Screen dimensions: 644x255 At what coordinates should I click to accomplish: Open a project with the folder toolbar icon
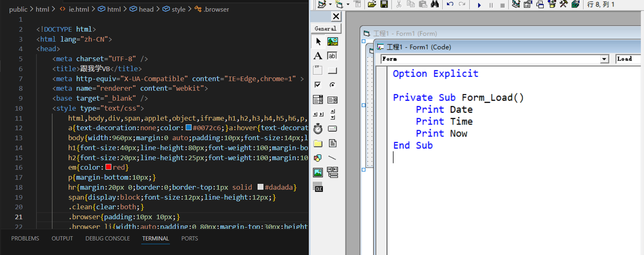pyautogui.click(x=372, y=5)
